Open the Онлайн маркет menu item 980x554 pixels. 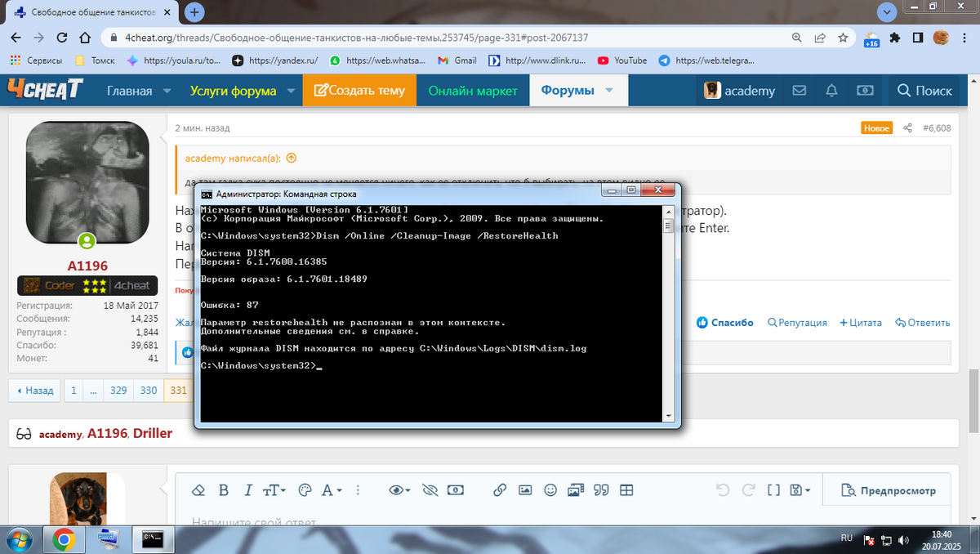473,91
